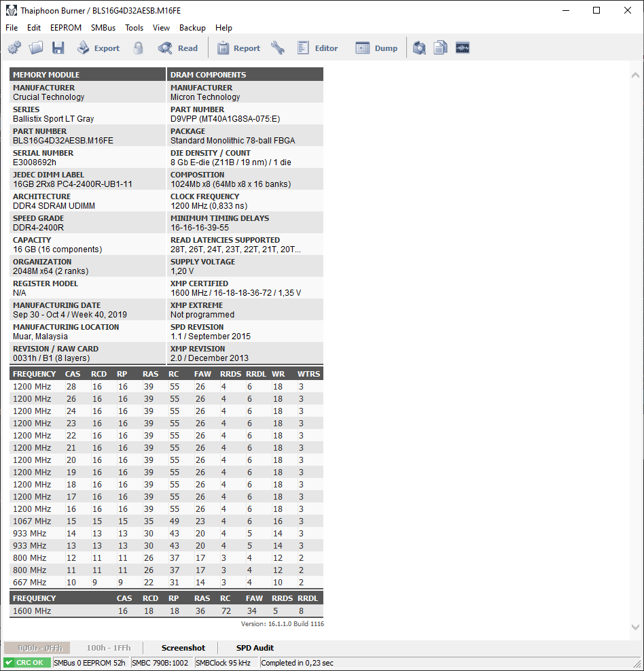Switch to the 100h - 1FFh tab
Image resolution: width=644 pixels, height=671 pixels.
(109, 648)
